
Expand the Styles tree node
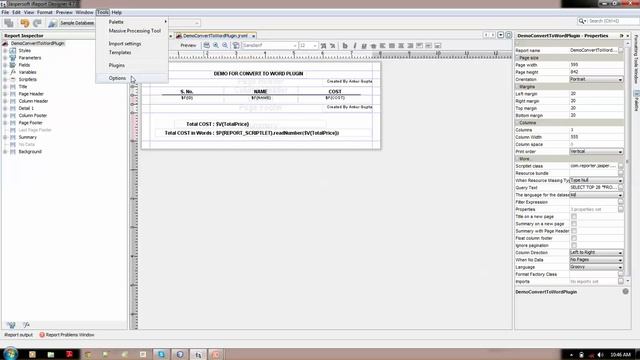pos(5,51)
